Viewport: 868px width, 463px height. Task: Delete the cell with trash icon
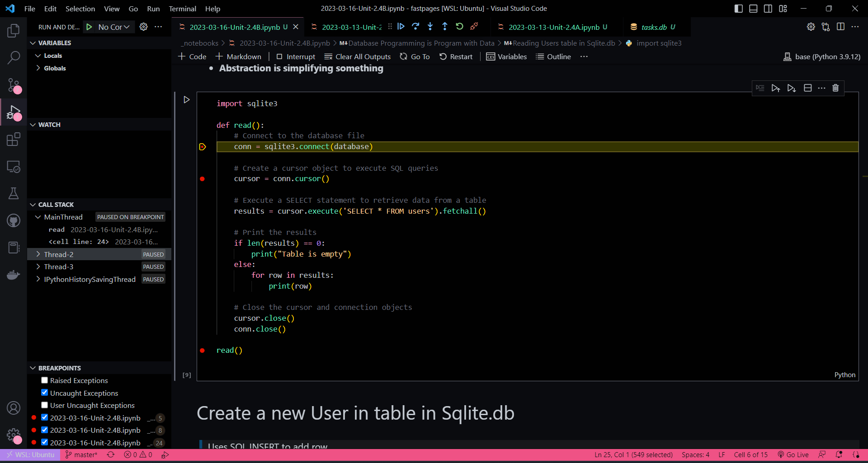(835, 88)
